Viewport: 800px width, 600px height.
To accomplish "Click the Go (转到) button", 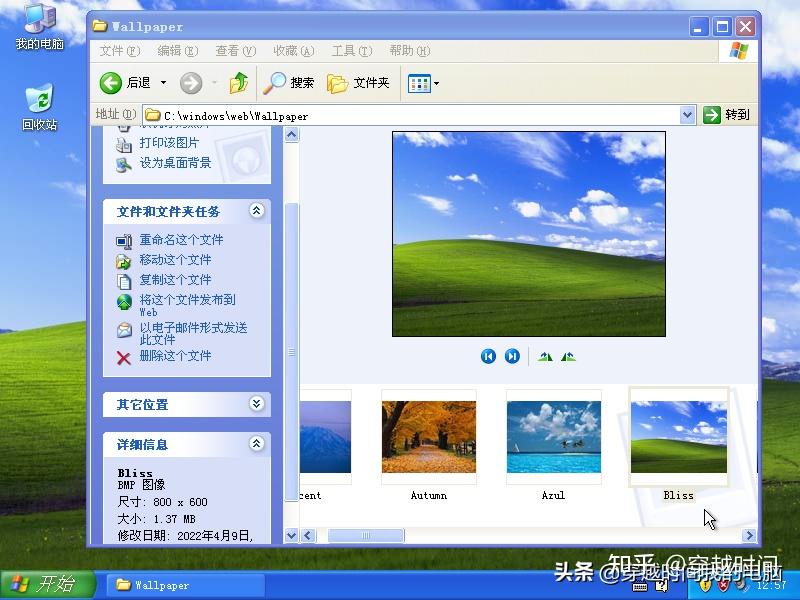I will point(727,115).
